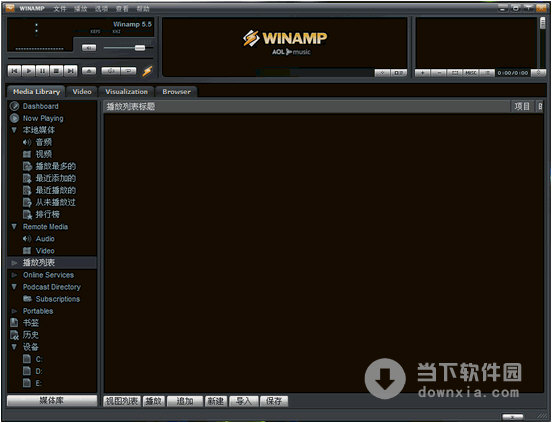This screenshot has width=552, height=423.
Task: Open the 最近播放的 smart view
Action: pyautogui.click(x=55, y=190)
